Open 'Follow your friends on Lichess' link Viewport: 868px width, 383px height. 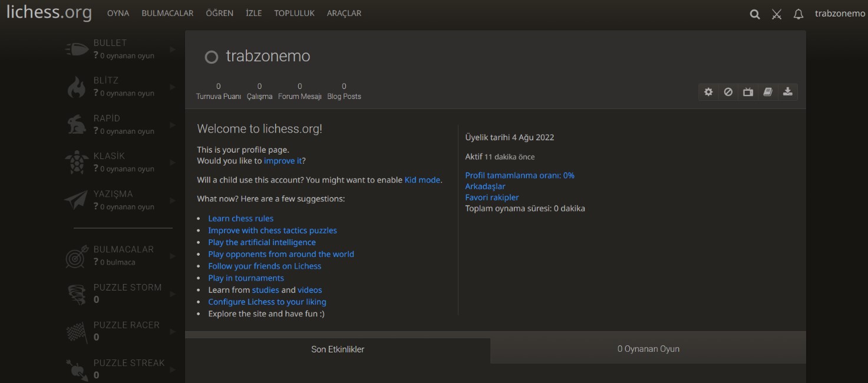pos(265,266)
